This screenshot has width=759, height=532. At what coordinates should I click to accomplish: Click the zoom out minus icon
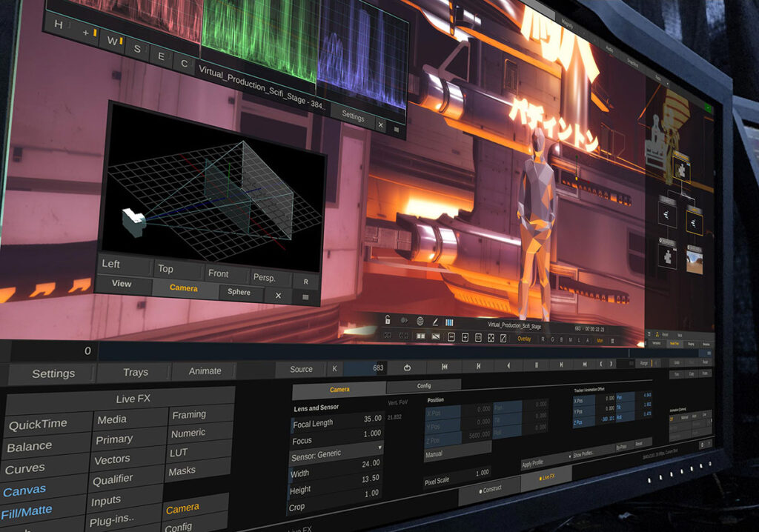452,337
